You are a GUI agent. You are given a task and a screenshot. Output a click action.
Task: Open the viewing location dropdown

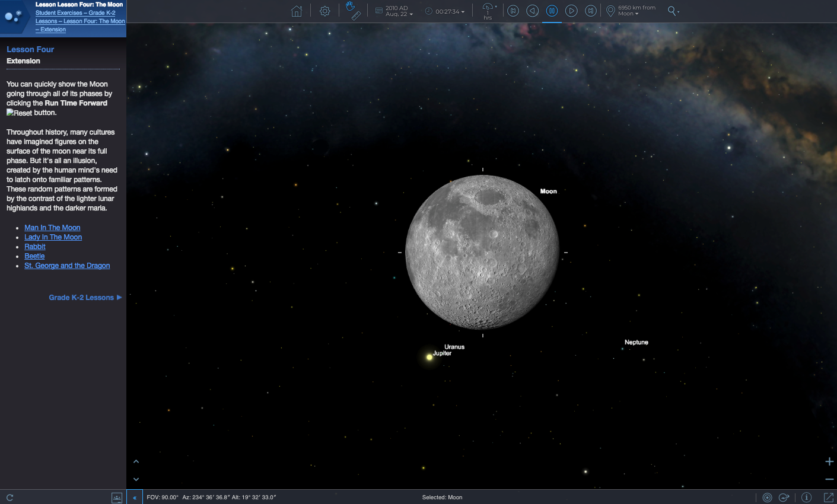pyautogui.click(x=632, y=11)
